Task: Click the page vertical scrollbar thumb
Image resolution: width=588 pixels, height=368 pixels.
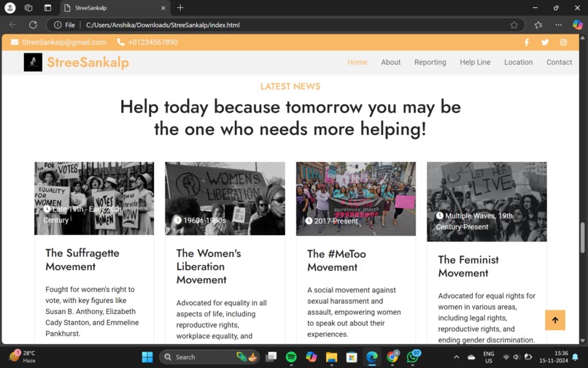Action: pos(582,238)
